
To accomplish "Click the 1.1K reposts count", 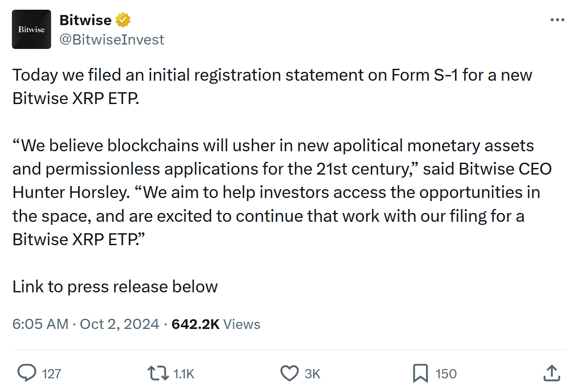I will click(183, 374).
